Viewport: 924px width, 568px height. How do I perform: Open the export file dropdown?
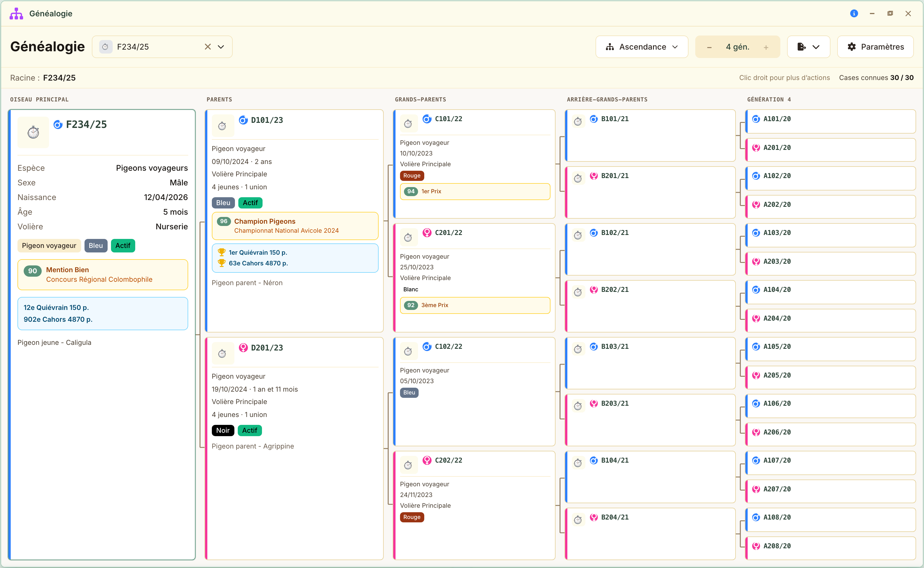[808, 47]
